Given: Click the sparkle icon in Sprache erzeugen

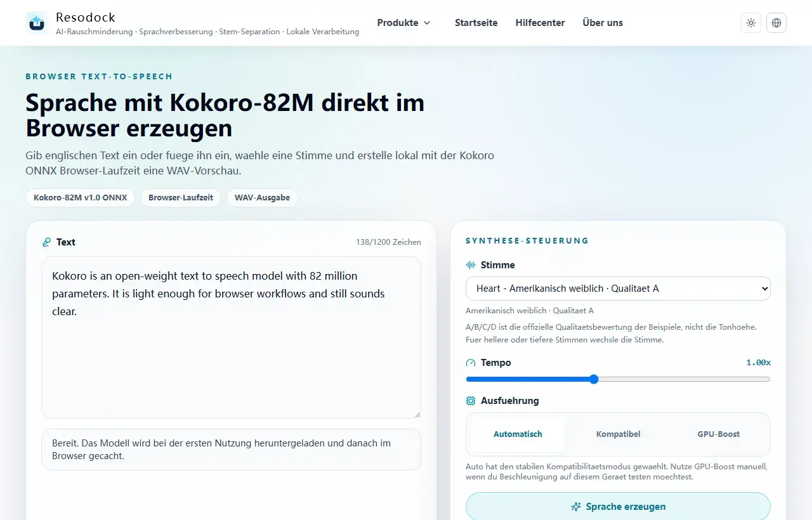Looking at the screenshot, I should (x=576, y=507).
